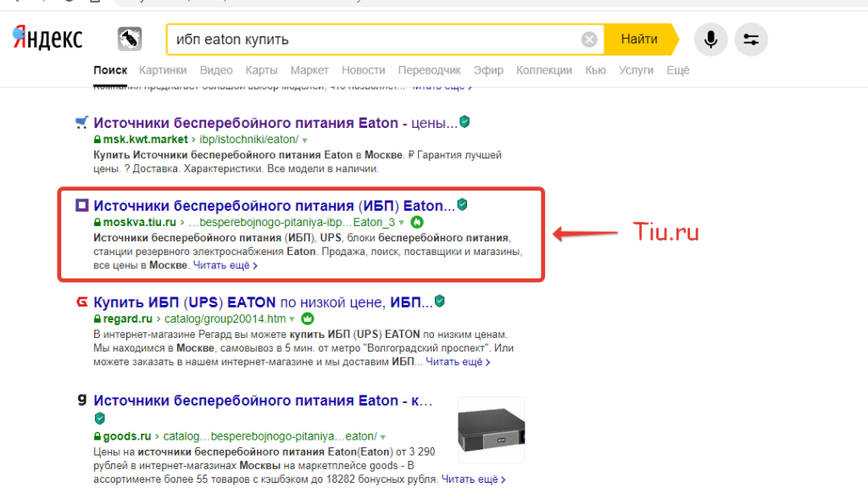Image resolution: width=868 pixels, height=498 pixels.
Task: Open the goods.ru result title Источники бесперебойного питания Eaton - к…
Action: 263,401
